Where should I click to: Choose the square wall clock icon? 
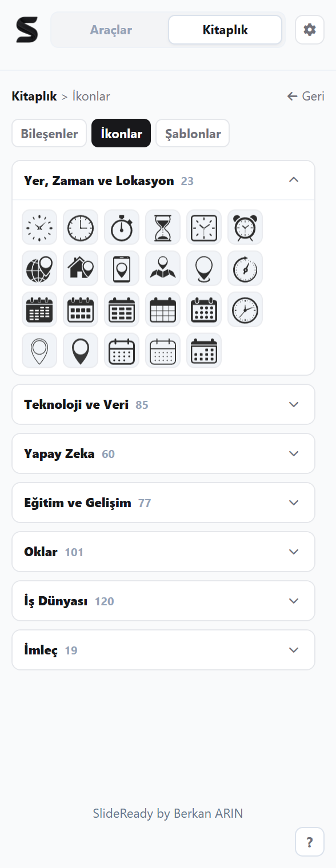click(x=204, y=227)
